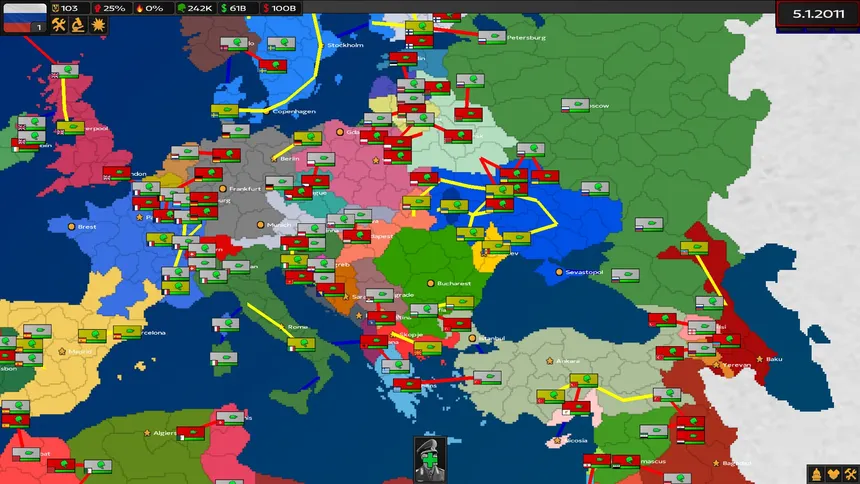The image size is (860, 484).
Task: Select the army unit next to Moscow label
Action: (575, 104)
